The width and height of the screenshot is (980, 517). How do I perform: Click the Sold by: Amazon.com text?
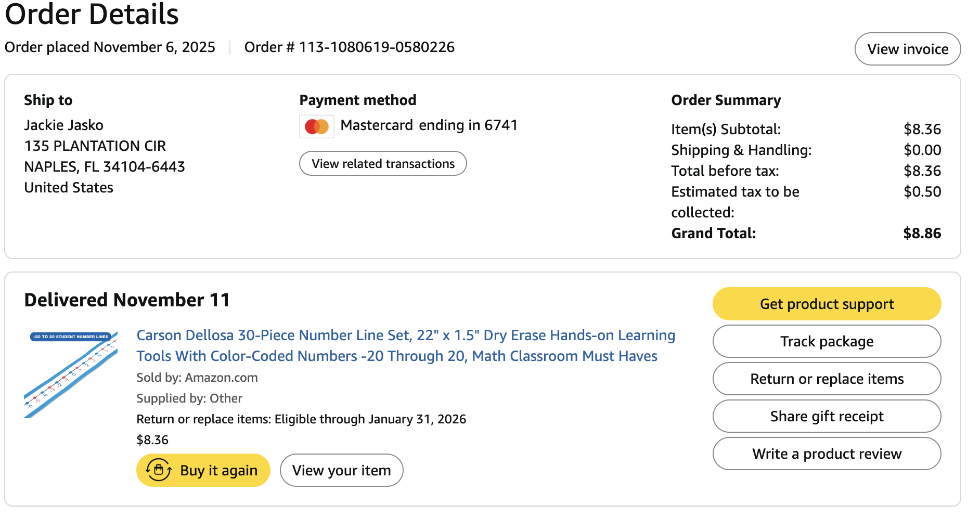click(x=197, y=378)
